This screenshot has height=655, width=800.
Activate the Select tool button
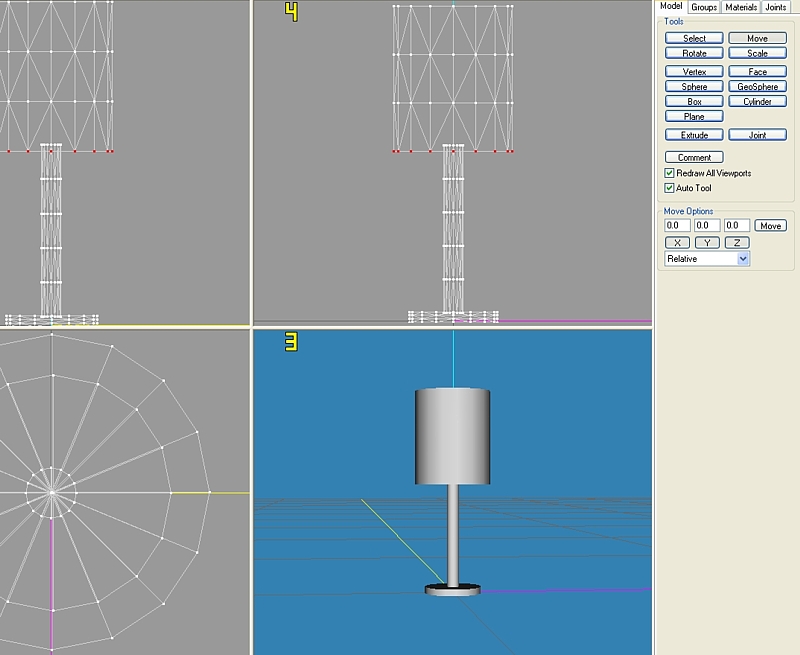[x=694, y=38]
